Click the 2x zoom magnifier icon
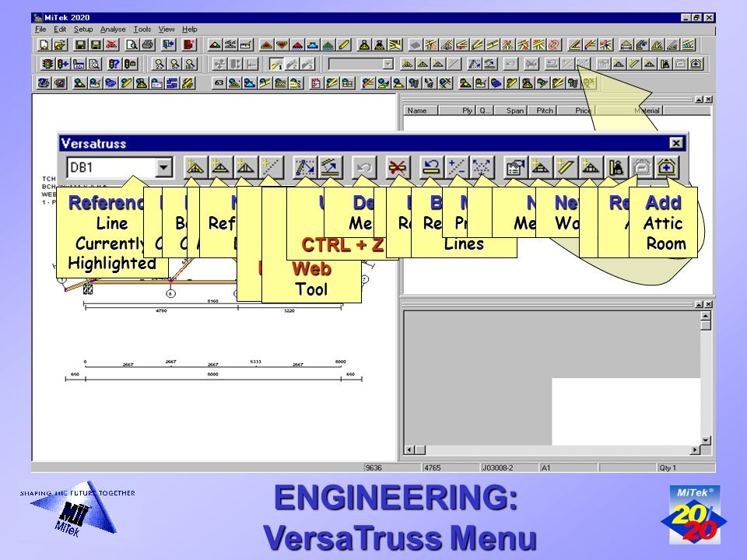 pos(159,64)
